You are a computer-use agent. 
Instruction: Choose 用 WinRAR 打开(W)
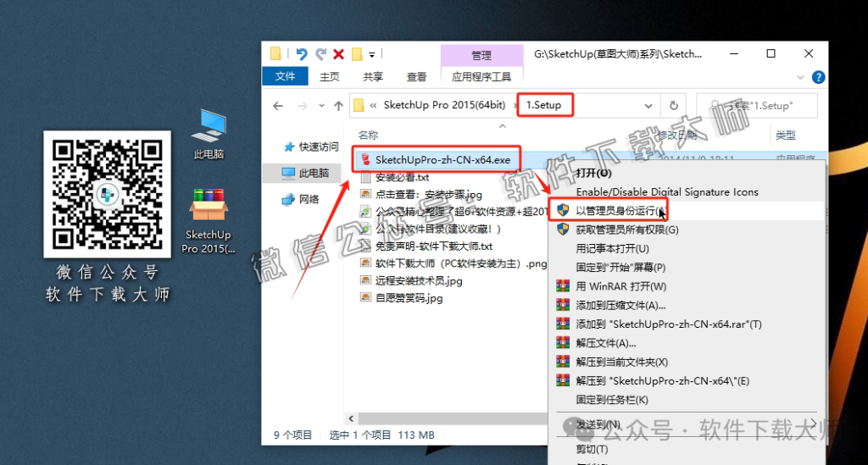(x=620, y=286)
